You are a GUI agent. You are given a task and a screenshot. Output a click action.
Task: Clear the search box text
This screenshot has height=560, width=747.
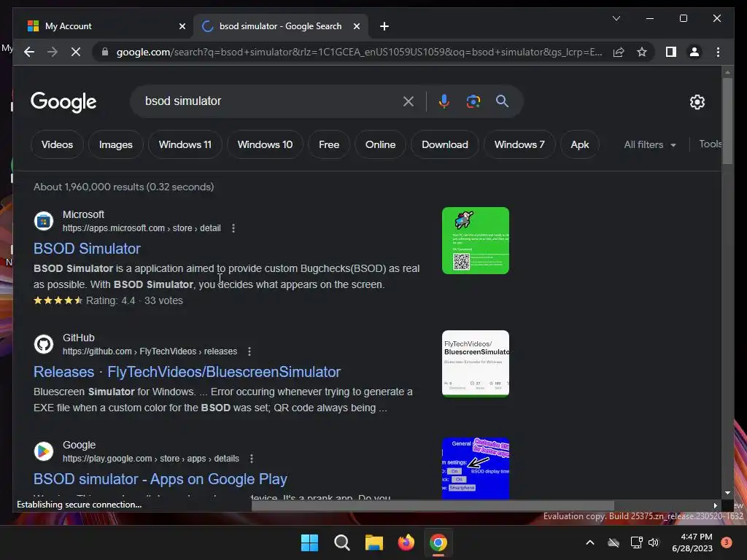409,101
